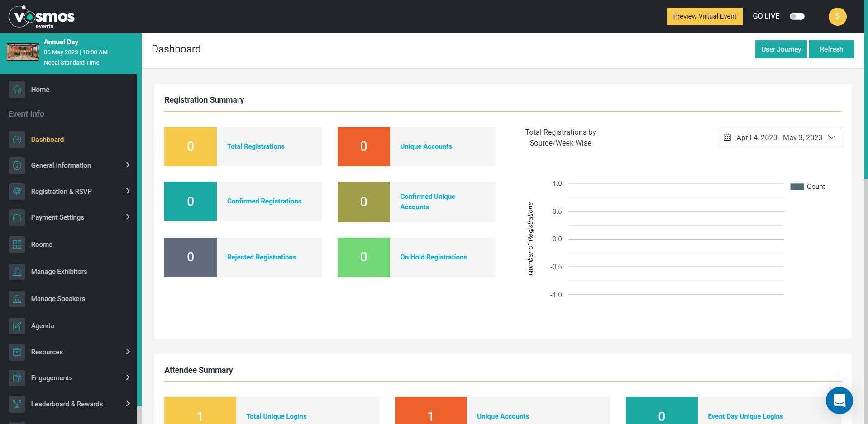This screenshot has width=868, height=424.
Task: Open the date range dropdown chevron
Action: coord(831,137)
